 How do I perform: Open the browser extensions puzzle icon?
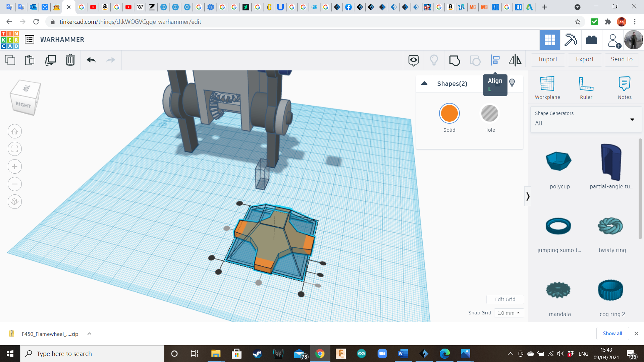(608, 22)
